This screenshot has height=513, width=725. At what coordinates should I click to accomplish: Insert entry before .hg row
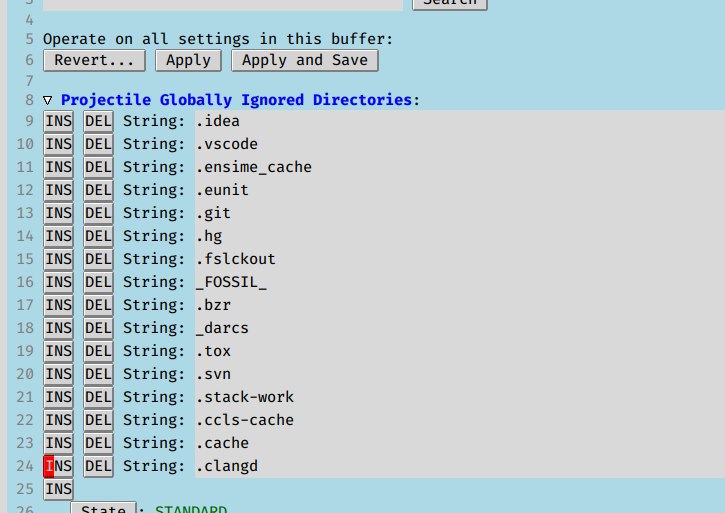pos(58,237)
